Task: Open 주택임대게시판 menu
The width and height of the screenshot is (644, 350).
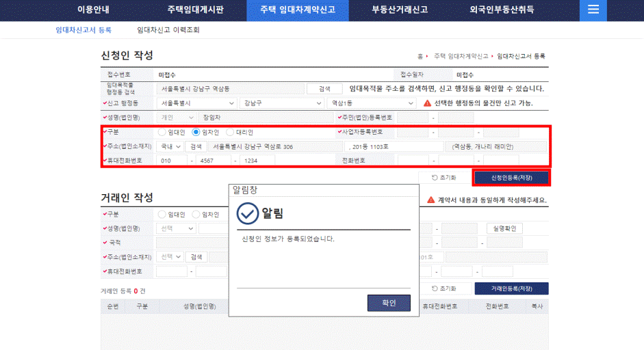Action: [x=196, y=10]
